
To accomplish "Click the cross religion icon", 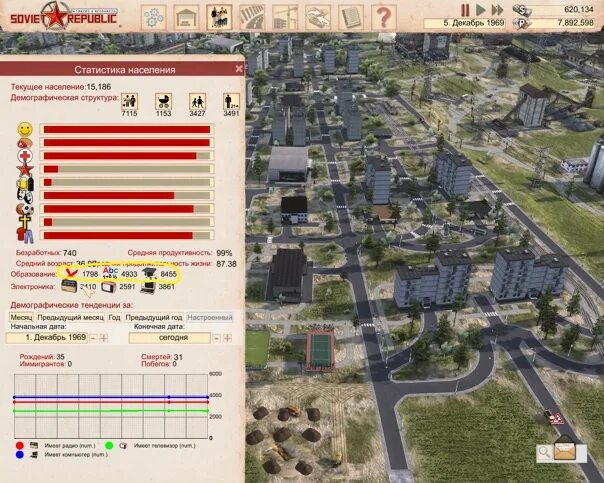I will pos(25,222).
